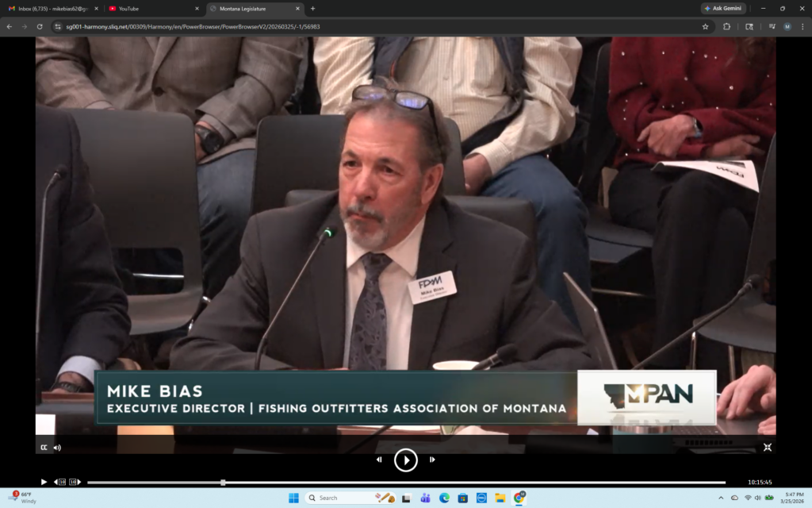Step to next frame in video
This screenshot has height=508, width=812.
[x=432, y=460]
